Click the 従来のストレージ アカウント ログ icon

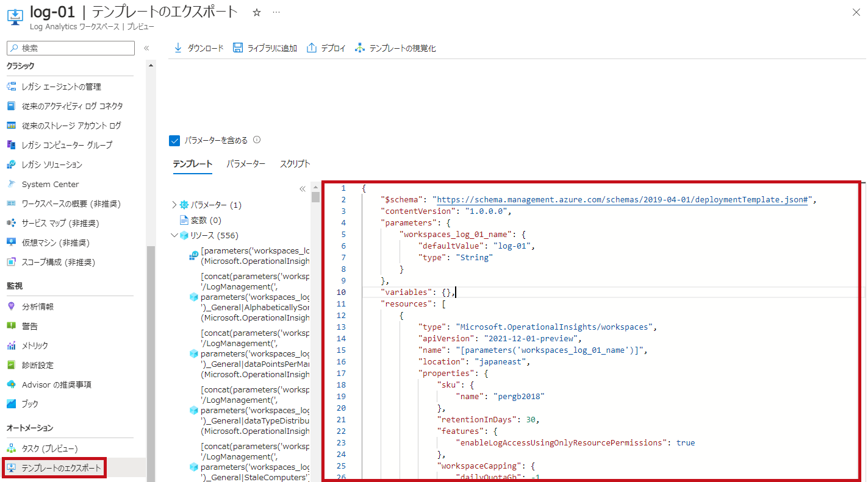coord(11,126)
